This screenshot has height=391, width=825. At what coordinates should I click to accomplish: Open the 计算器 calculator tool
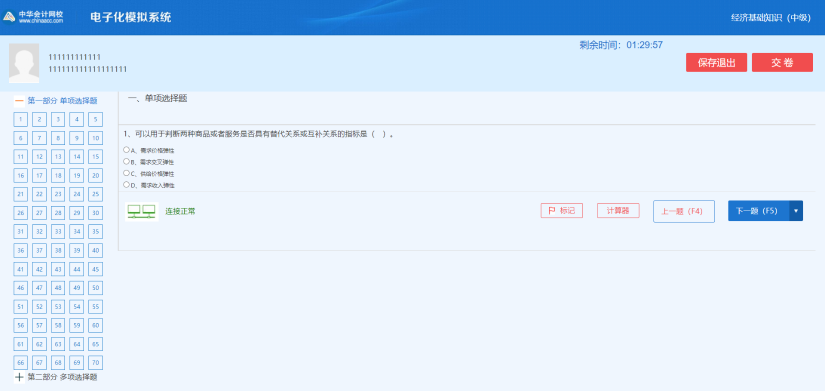[x=618, y=210]
